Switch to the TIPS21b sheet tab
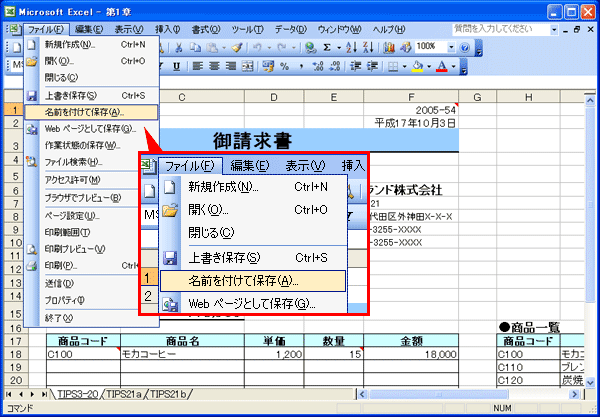Image resolution: width=600 pixels, height=417 pixels. pyautogui.click(x=168, y=394)
